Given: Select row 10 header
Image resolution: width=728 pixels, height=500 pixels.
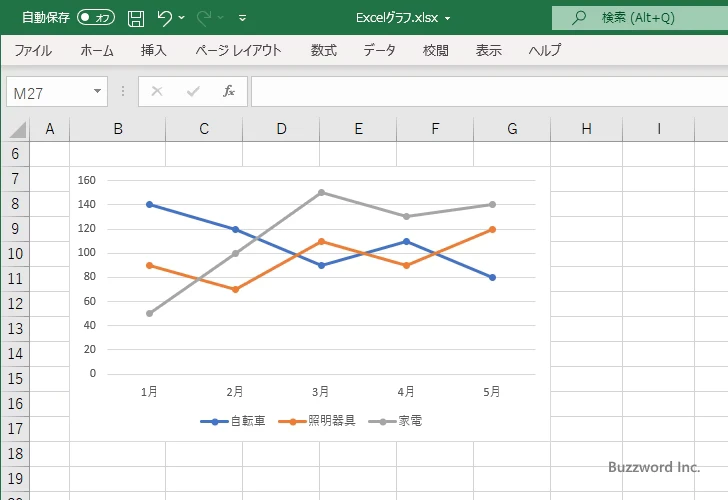Looking at the screenshot, I should (15, 253).
